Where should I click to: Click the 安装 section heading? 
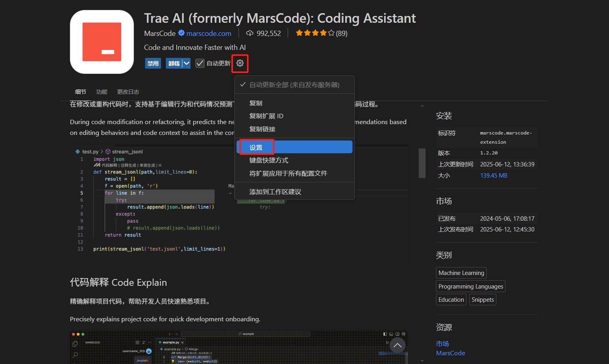444,116
